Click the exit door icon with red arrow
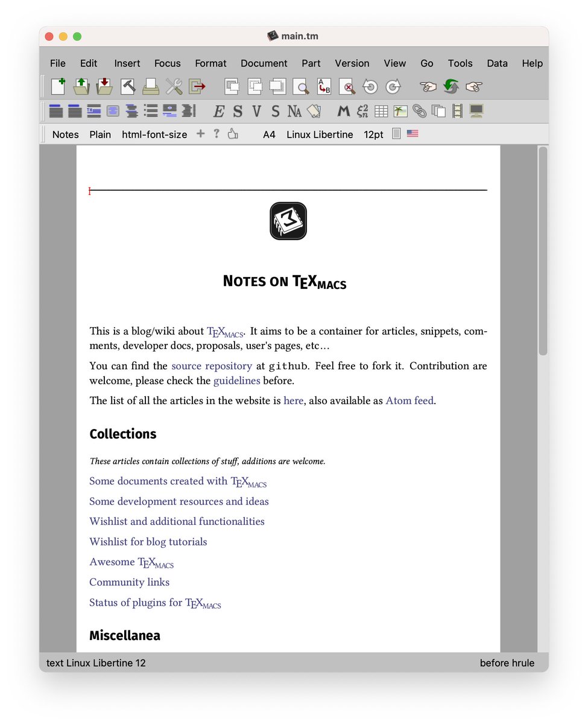The image size is (588, 724). [x=197, y=87]
